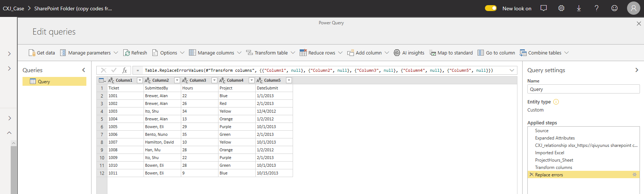Screen dimensions: 644x194
Task: Open Combine tables menu
Action: [x=544, y=53]
